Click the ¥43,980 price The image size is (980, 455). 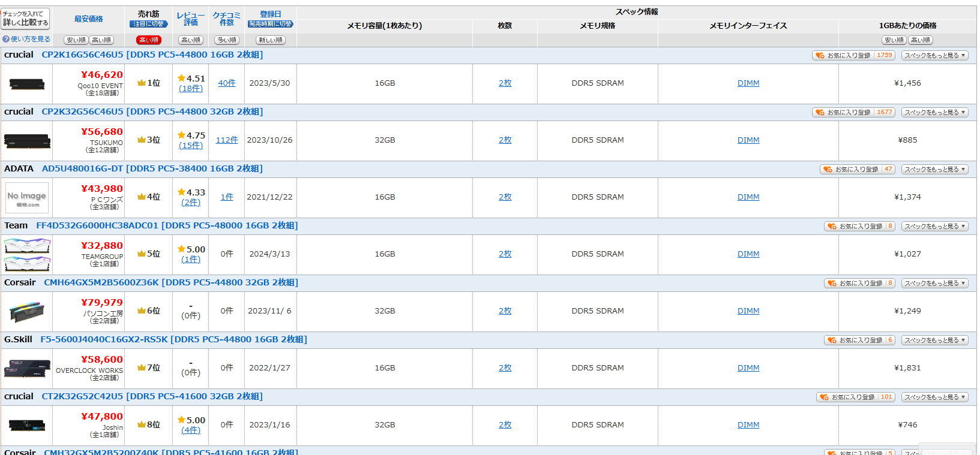[102, 189]
